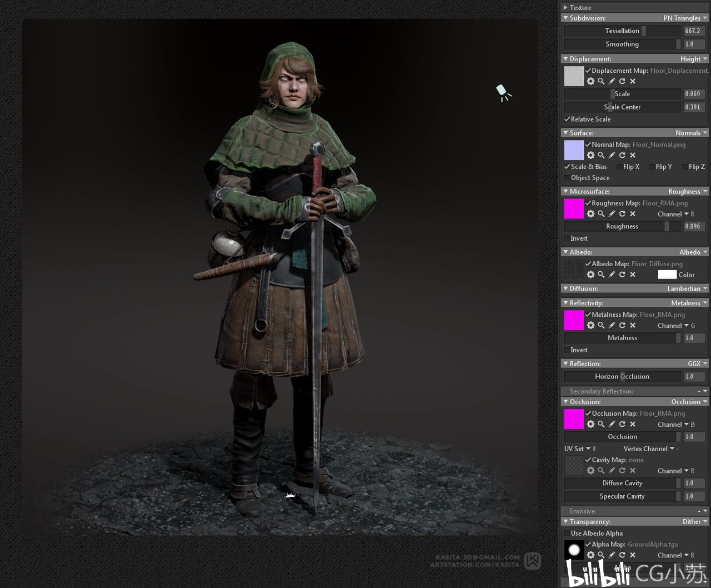Open the Diffusion Lambertian dropdown
711x588 pixels.
point(688,288)
